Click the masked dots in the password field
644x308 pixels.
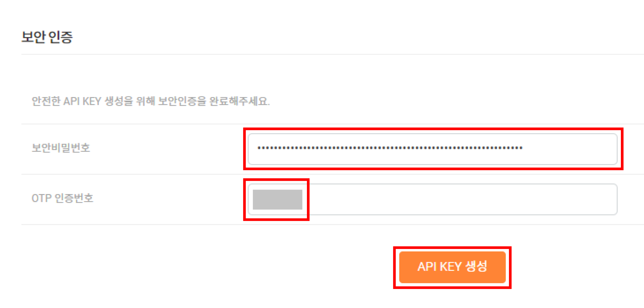390,148
